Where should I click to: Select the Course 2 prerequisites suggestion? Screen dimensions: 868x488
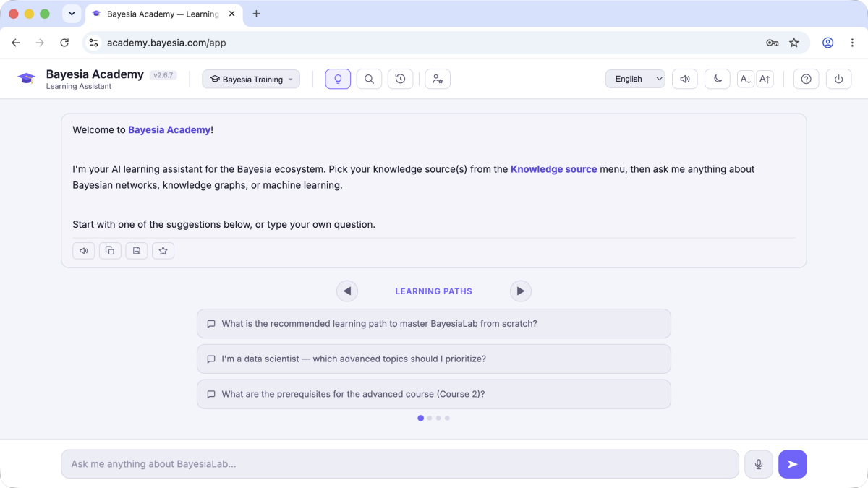[x=434, y=395]
